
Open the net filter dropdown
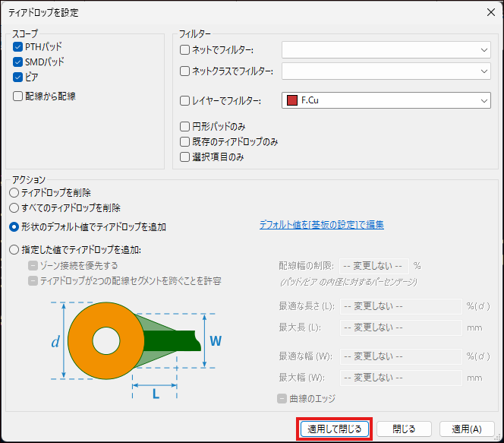(386, 50)
